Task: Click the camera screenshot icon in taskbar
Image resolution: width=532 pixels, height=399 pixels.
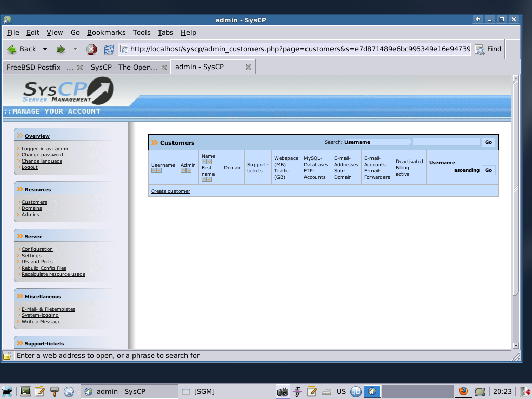Action: coord(282,392)
